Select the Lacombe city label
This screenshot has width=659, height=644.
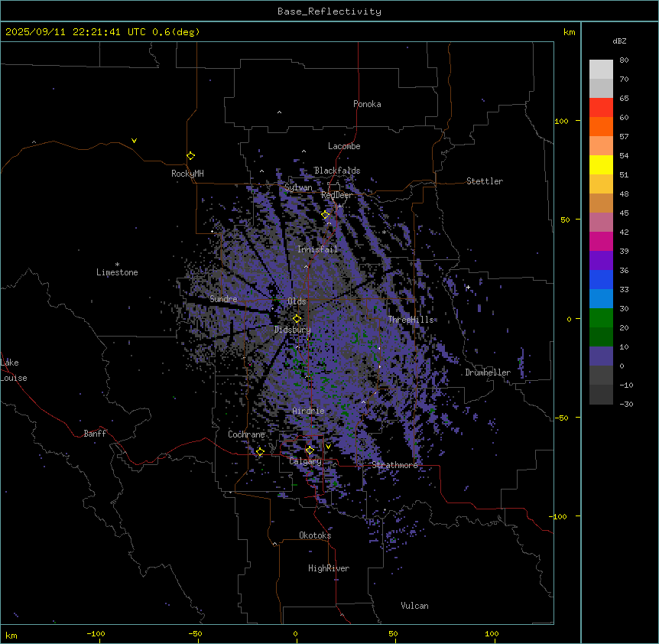344,146
